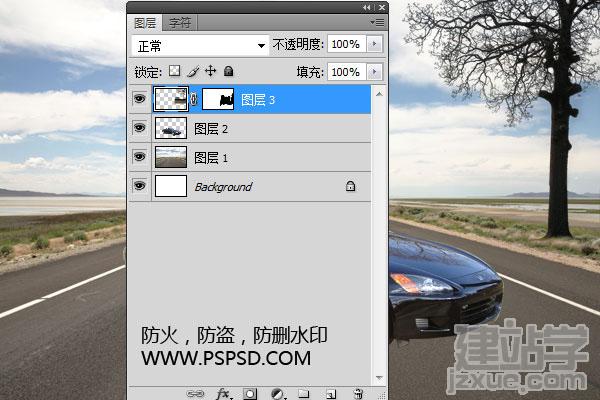Click the link layers icon

(195, 393)
